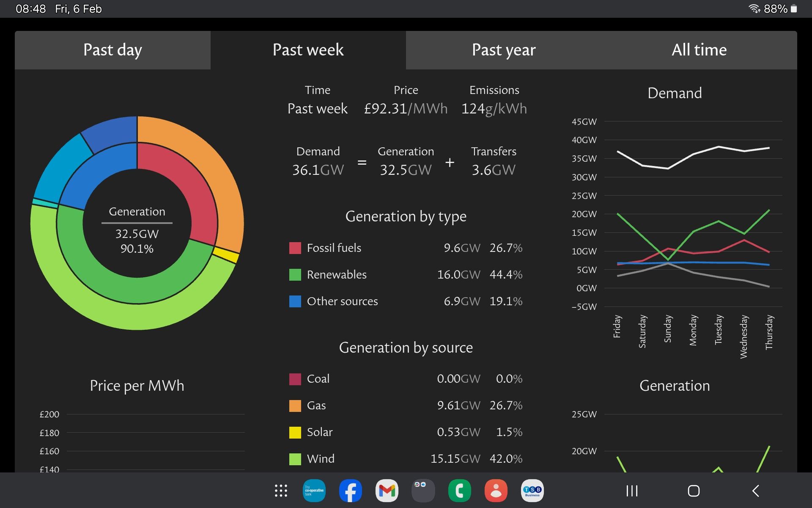Open the Past year tab
This screenshot has height=508, width=812.
tap(503, 50)
